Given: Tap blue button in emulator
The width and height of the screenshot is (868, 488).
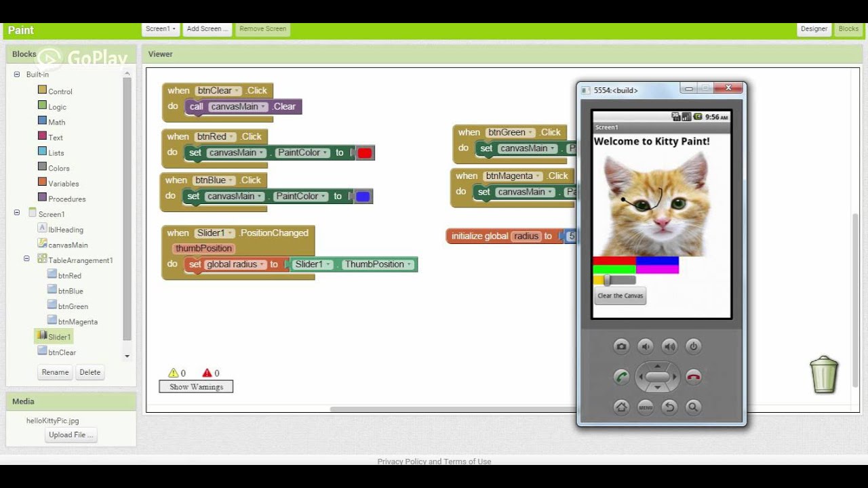Looking at the screenshot, I should 658,261.
